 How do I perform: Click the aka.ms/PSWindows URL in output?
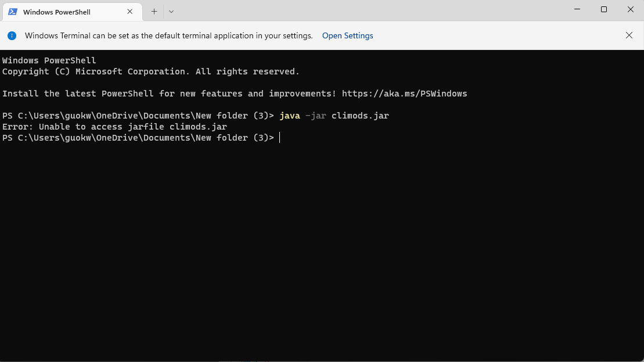pyautogui.click(x=404, y=94)
